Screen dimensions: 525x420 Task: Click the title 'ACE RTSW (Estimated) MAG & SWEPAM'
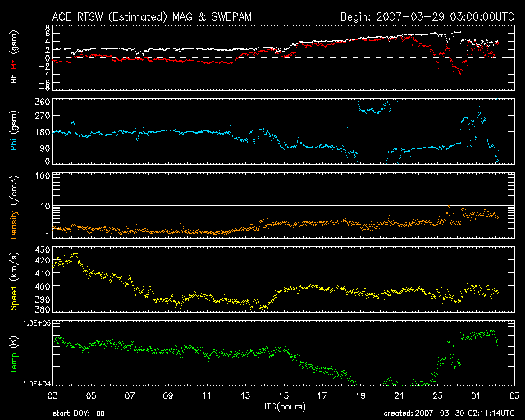152,16
